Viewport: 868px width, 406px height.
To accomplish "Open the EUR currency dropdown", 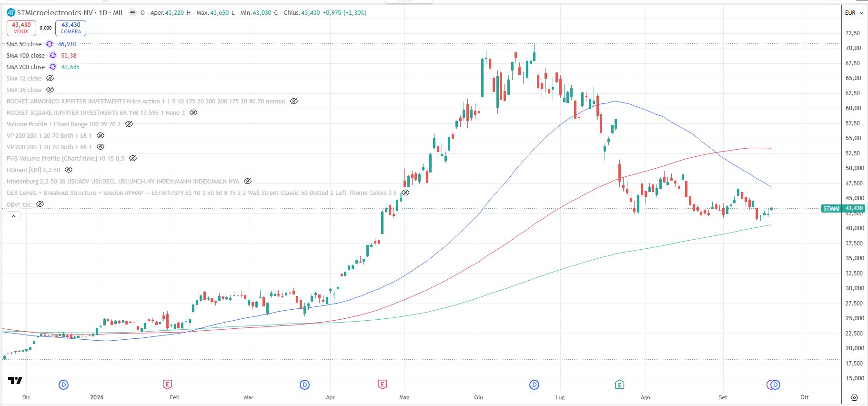I will pos(854,13).
